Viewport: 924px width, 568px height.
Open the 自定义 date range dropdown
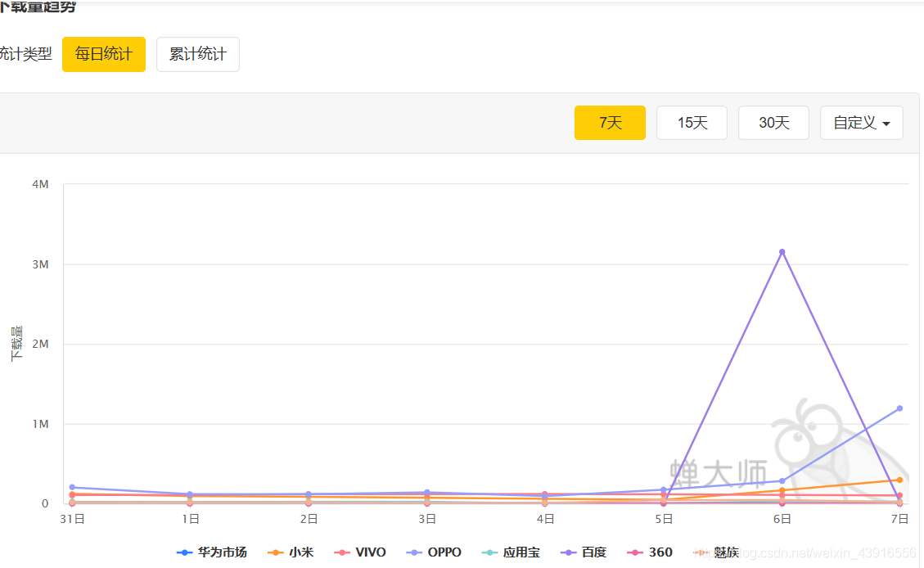click(x=862, y=123)
